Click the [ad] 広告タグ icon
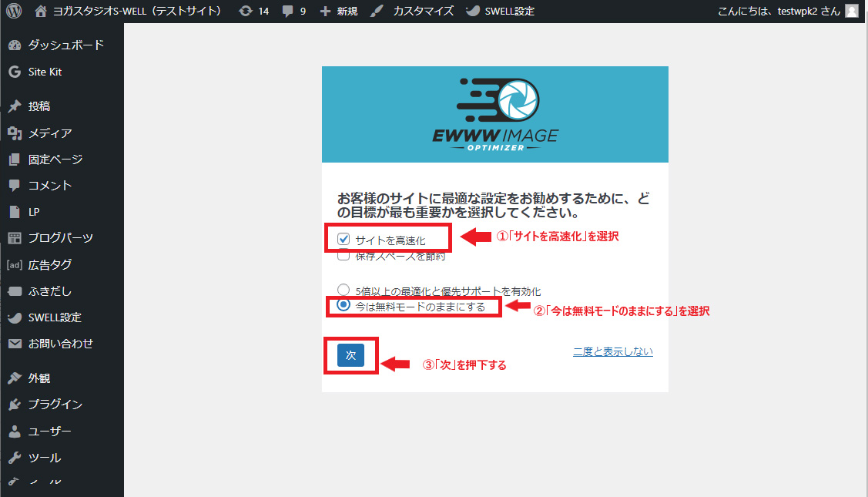The height and width of the screenshot is (497, 868). point(15,265)
